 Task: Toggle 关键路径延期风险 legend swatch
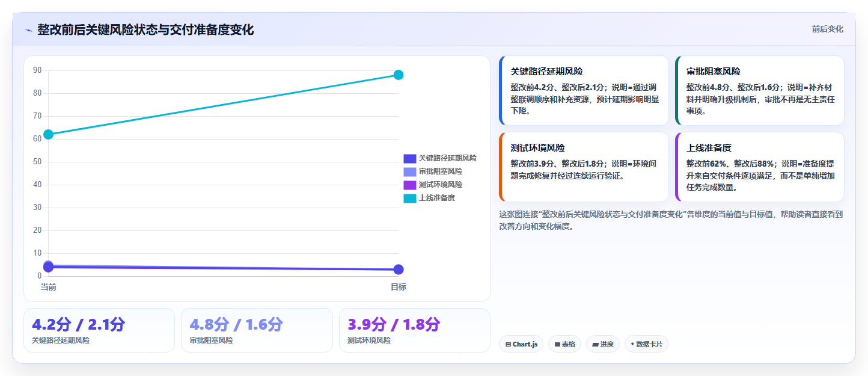point(409,158)
